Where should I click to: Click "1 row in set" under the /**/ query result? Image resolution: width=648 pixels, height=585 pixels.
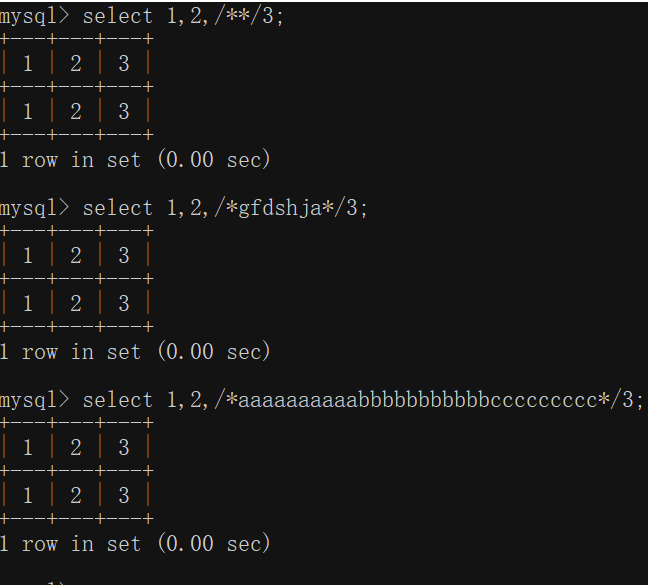click(x=70, y=160)
